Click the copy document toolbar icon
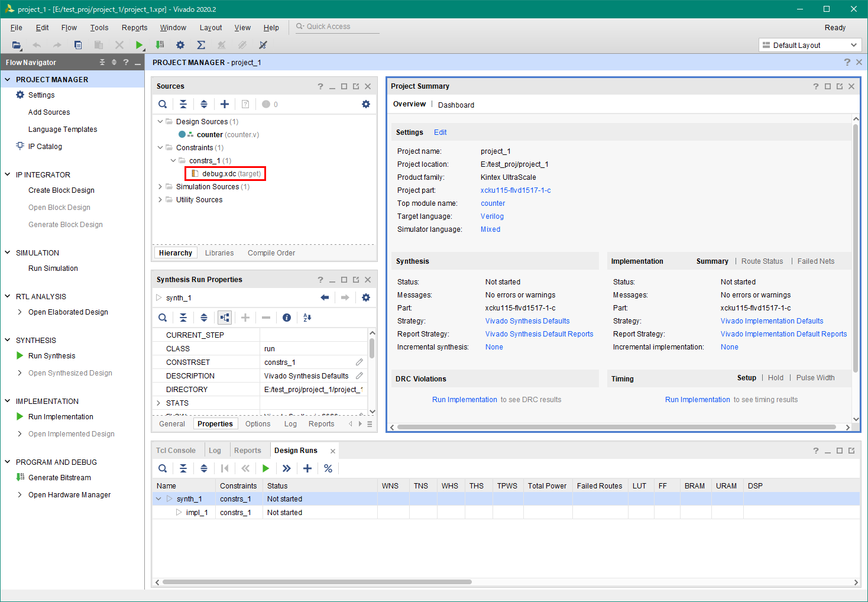Screen dimensions: 868x602 tap(78, 45)
